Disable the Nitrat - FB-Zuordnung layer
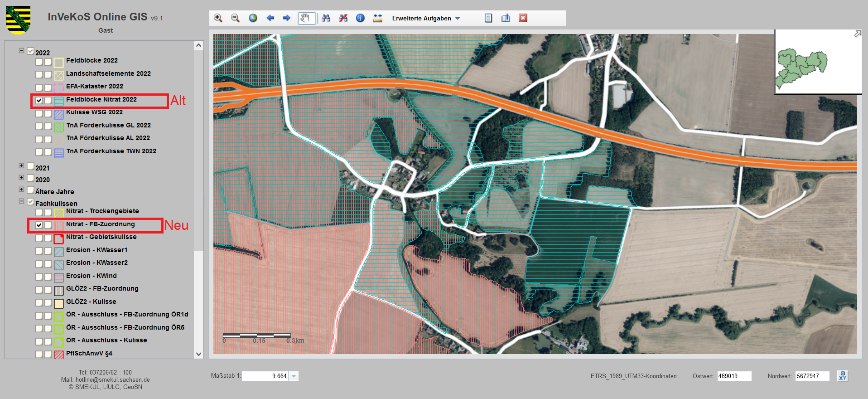The image size is (868, 399). 39,225
